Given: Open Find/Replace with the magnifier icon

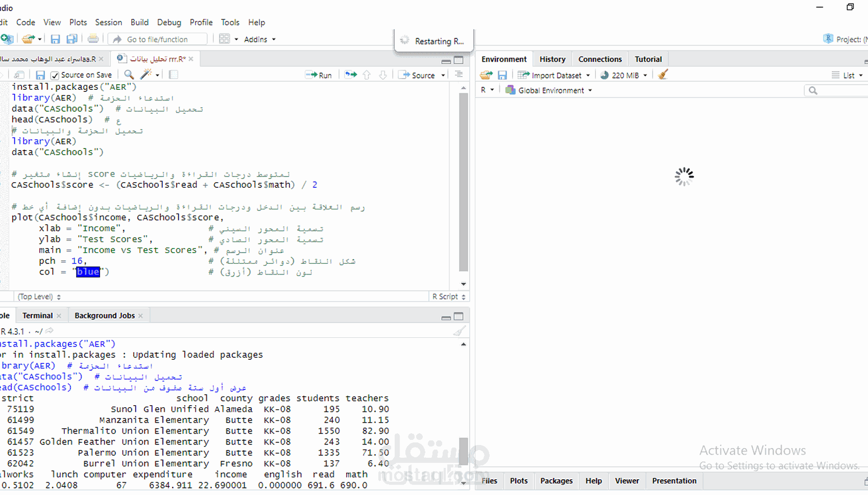Looking at the screenshot, I should (129, 75).
